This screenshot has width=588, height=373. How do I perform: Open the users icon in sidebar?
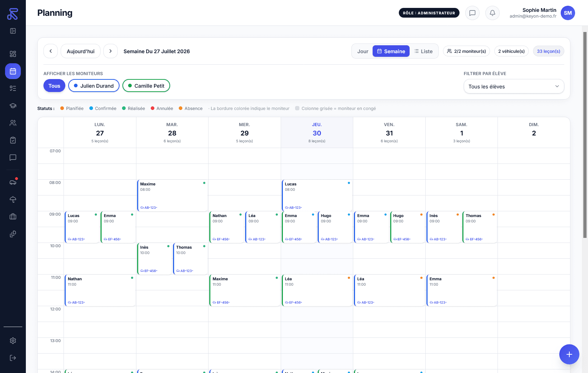pyautogui.click(x=13, y=123)
